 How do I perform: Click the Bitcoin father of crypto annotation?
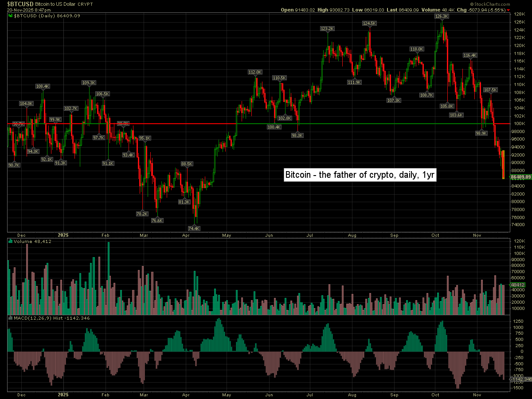360,175
